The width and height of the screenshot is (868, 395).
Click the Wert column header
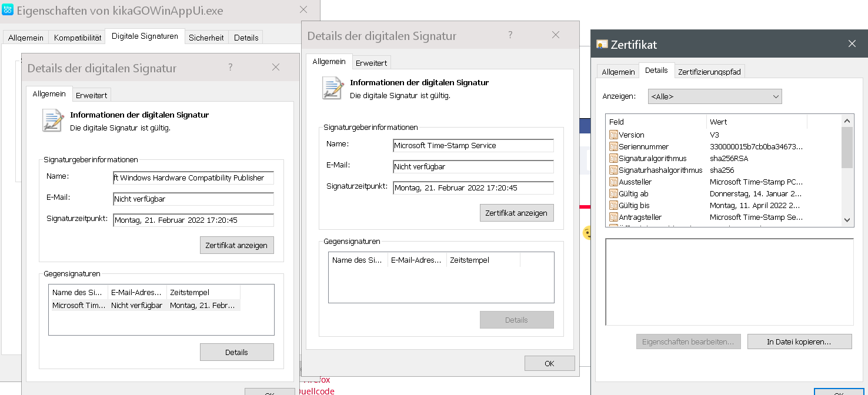tap(756, 122)
